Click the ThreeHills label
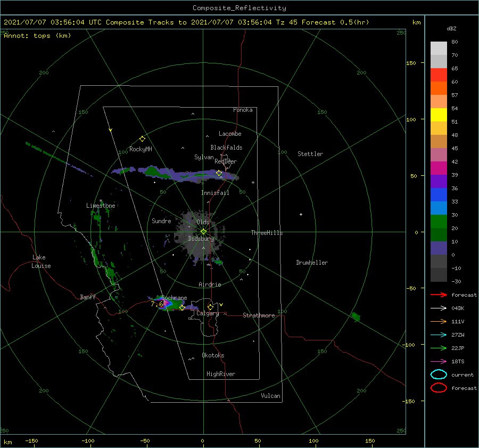This screenshot has height=448, width=479. coord(267,233)
